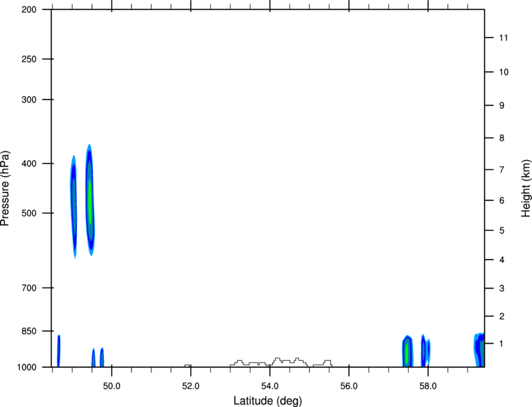Click the 6 km height label
This screenshot has width=532, height=407.
pyautogui.click(x=502, y=200)
